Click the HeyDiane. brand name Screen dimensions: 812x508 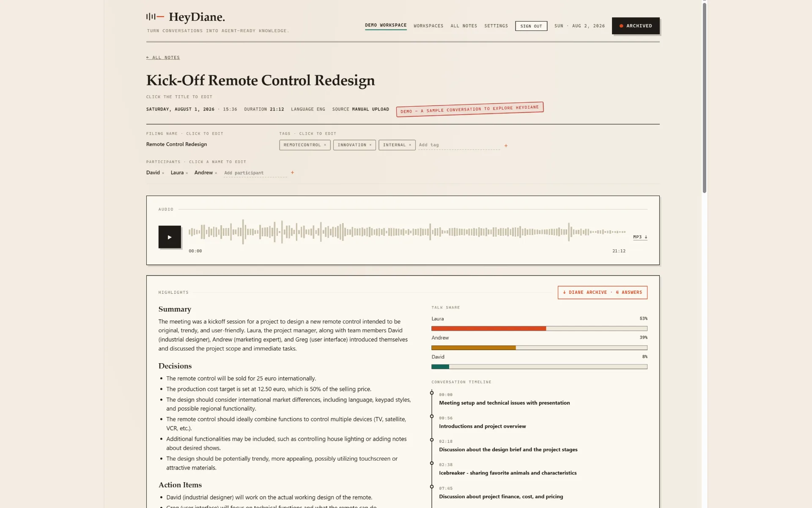(197, 17)
